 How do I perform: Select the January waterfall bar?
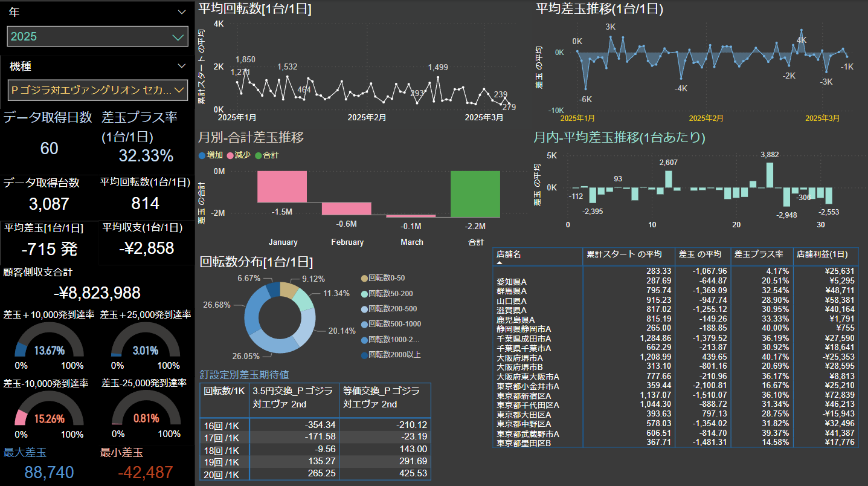pyautogui.click(x=282, y=186)
